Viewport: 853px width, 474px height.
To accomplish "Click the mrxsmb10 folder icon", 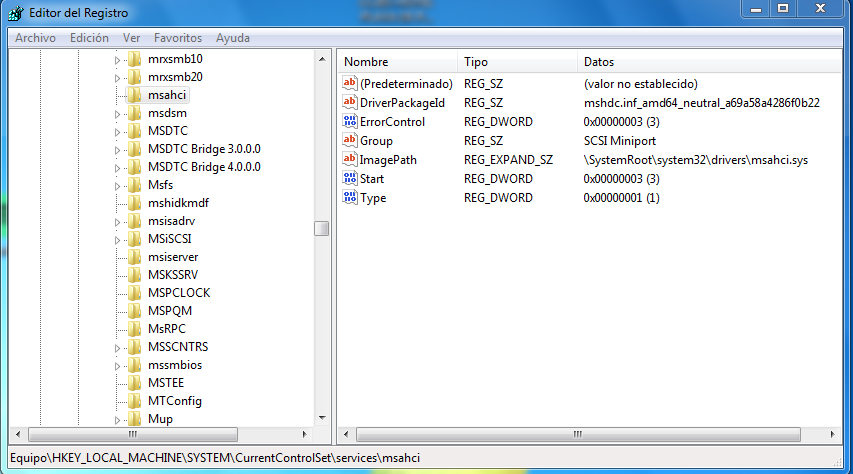I will 135,59.
